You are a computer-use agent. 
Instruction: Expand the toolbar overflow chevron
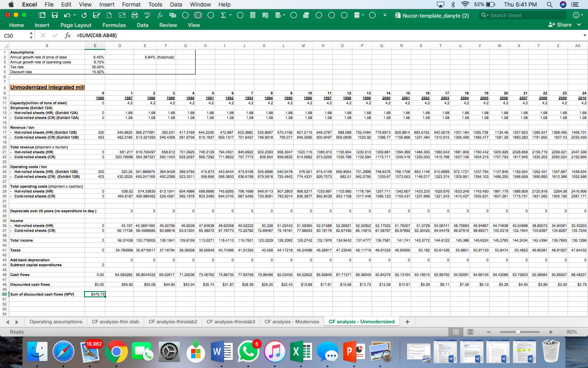(384, 15)
